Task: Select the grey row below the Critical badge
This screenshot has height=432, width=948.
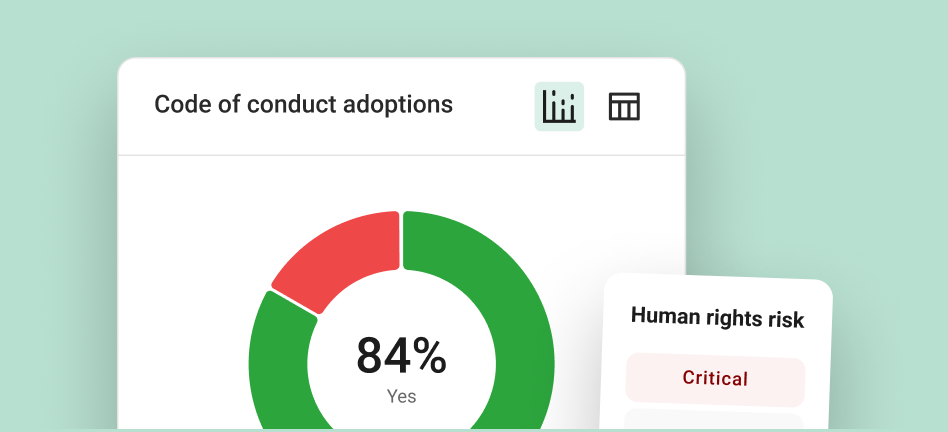Action: 714,421
